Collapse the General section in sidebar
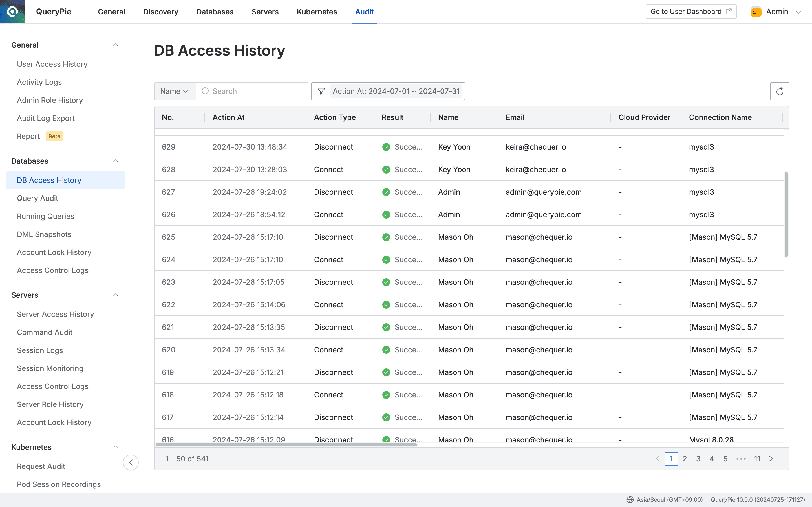Screen dimensions: 812x507 (x=116, y=45)
